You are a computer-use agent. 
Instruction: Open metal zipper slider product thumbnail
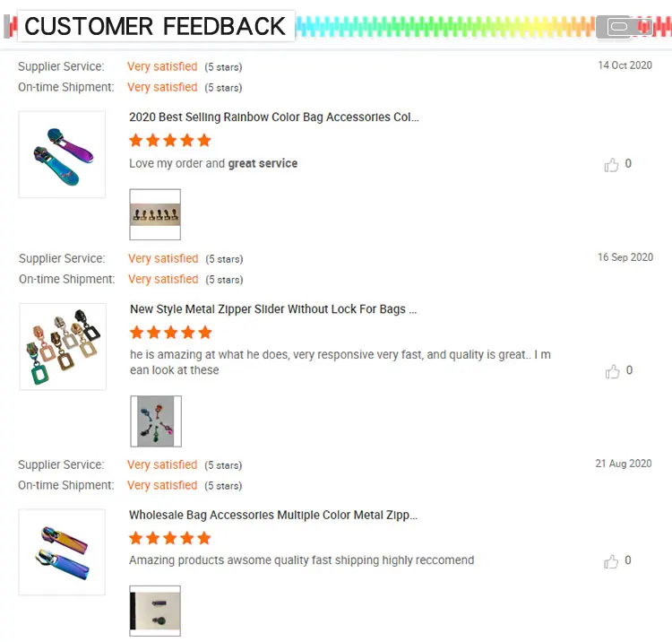tap(63, 346)
